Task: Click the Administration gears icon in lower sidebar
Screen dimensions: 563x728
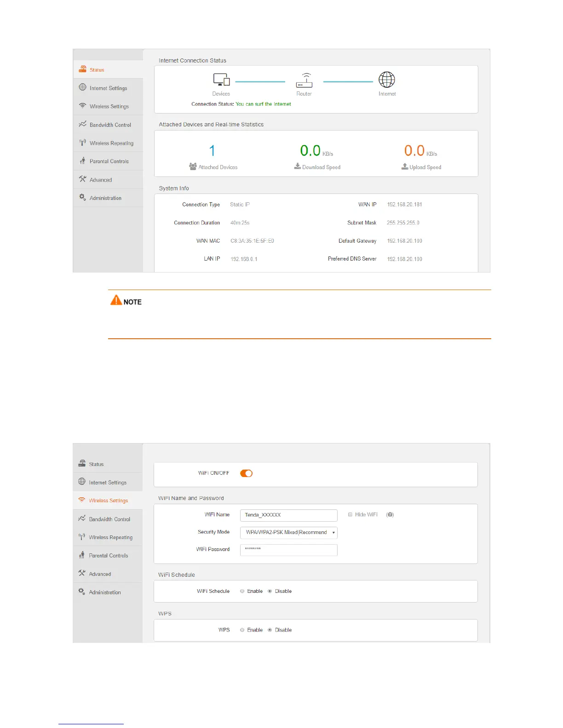Action: [x=82, y=591]
